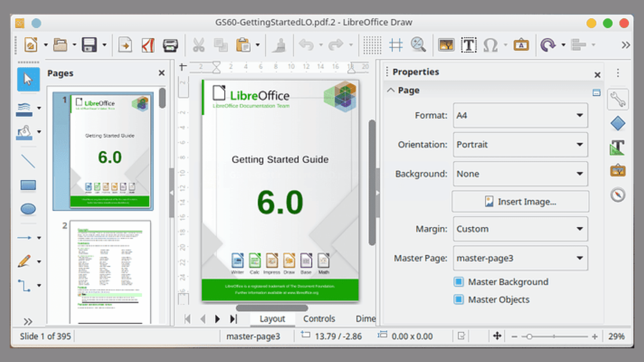Go to next layer tab arrow
Image resolution: width=644 pixels, height=362 pixels.
click(x=217, y=319)
